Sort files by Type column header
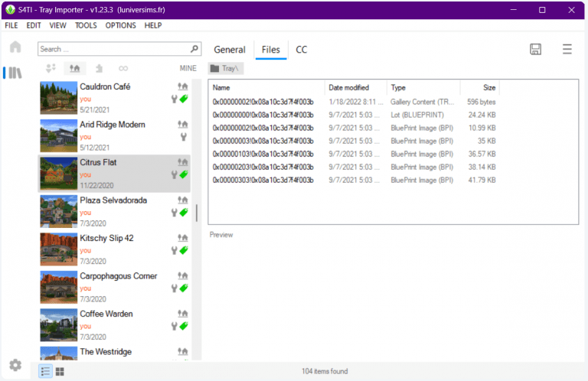The height and width of the screenshot is (381, 588). coord(423,88)
